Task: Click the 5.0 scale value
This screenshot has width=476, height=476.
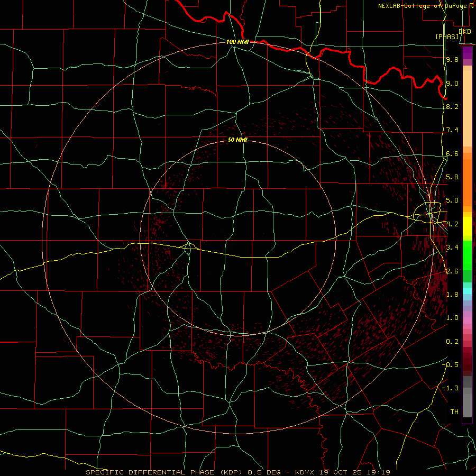Action: click(x=452, y=200)
